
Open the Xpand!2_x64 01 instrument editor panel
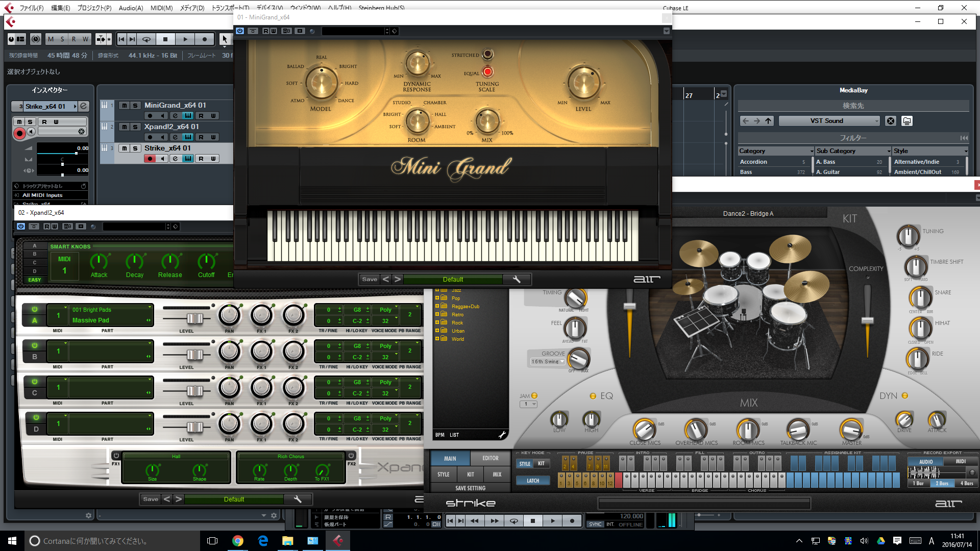click(188, 137)
